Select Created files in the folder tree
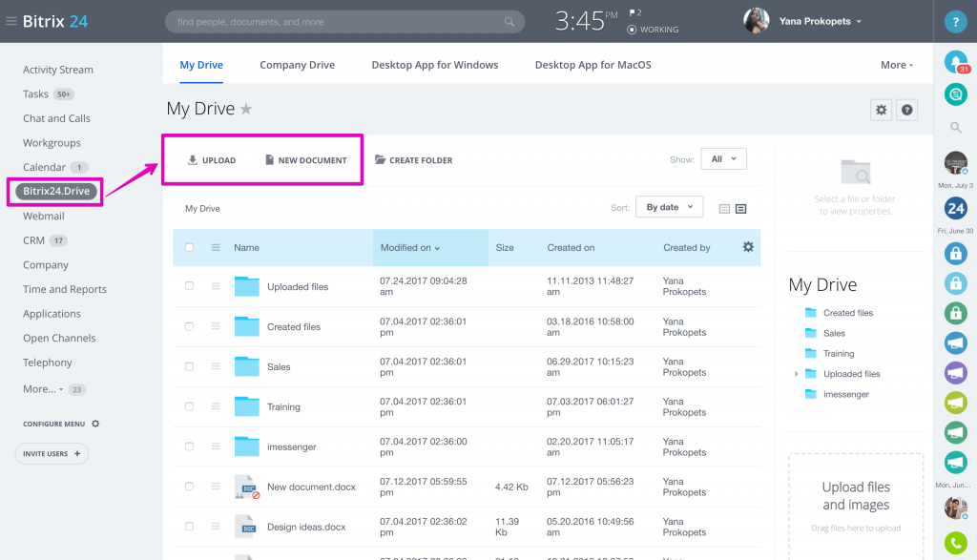 pos(848,313)
